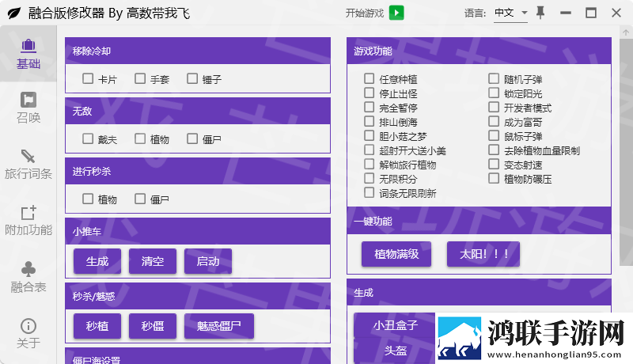The height and width of the screenshot is (364, 633).
Task: Toggle 僵尸 invincible checkbox under 无敌
Action: [x=192, y=138]
